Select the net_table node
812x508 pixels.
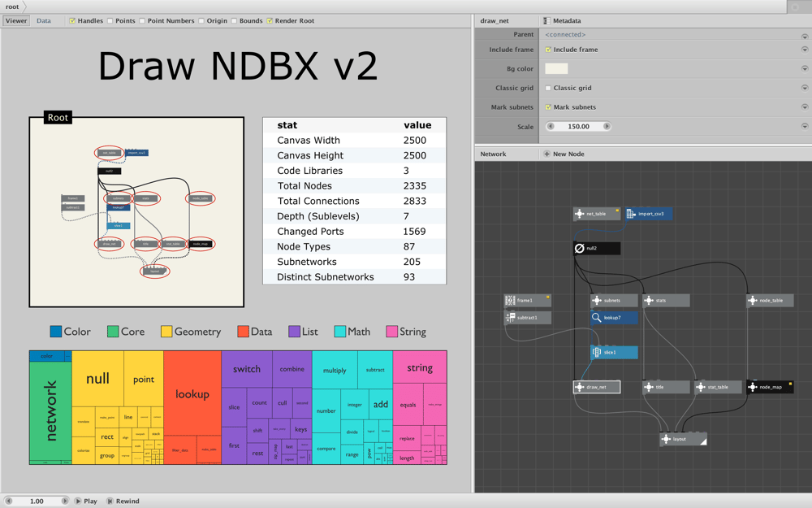(597, 214)
